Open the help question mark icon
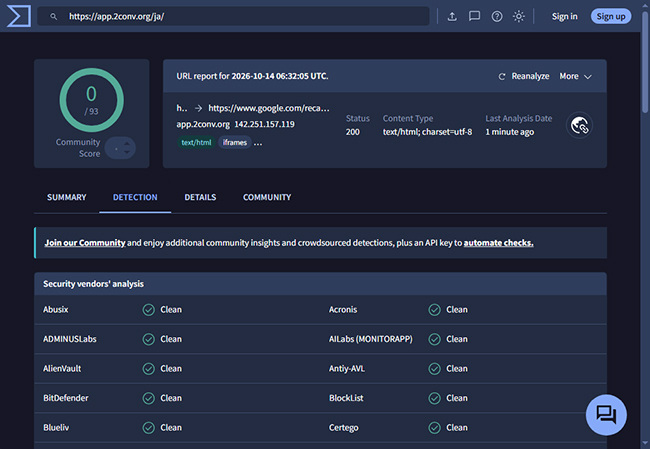The height and width of the screenshot is (449, 650). point(497,17)
